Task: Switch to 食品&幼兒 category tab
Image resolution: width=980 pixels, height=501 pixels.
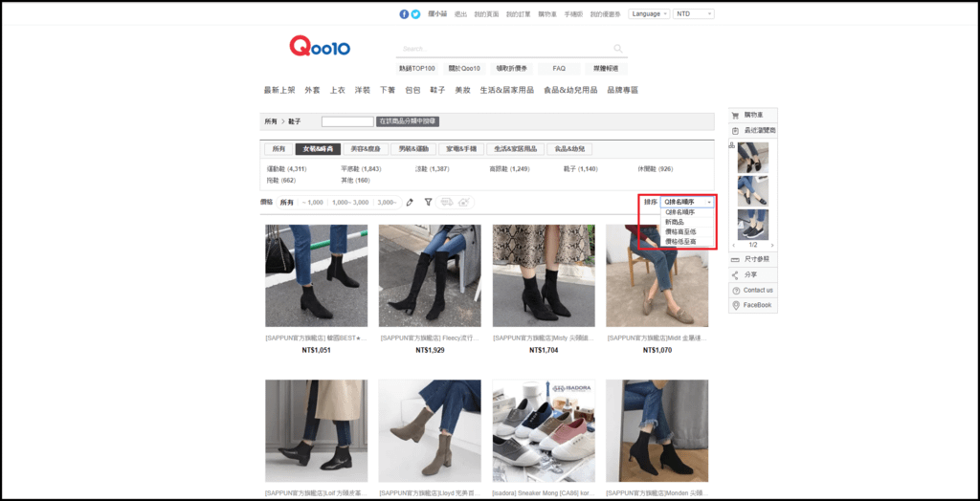Action: tap(569, 149)
